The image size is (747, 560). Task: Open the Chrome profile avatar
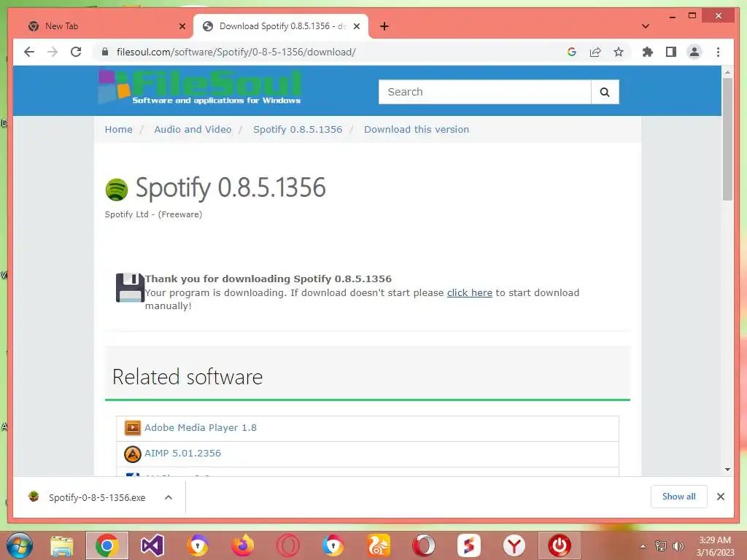[694, 52]
